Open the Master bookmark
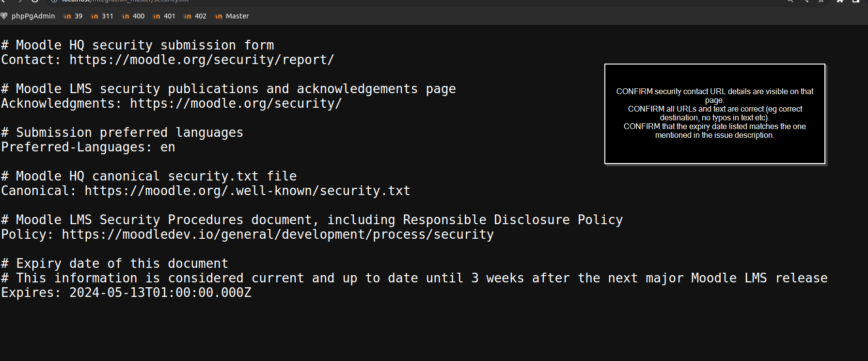The width and height of the screenshot is (868, 361). tap(232, 16)
